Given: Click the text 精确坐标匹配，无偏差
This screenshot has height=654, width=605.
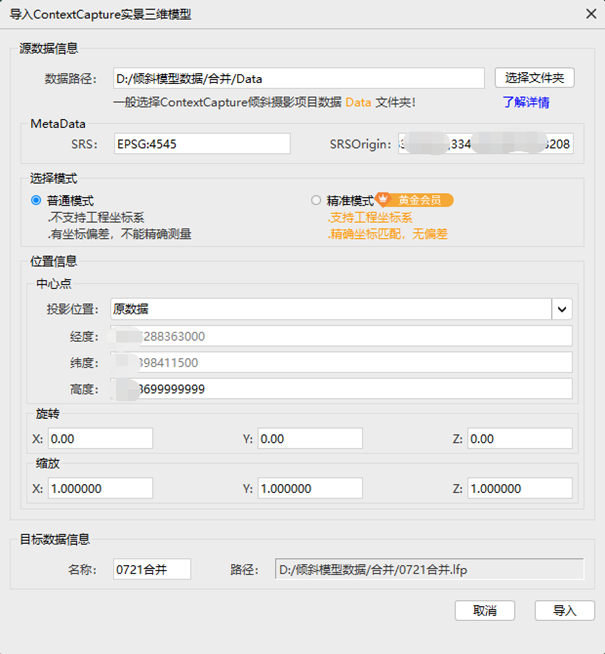Looking at the screenshot, I should click(387, 234).
